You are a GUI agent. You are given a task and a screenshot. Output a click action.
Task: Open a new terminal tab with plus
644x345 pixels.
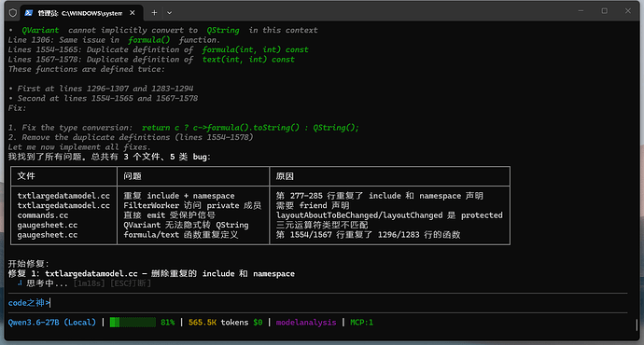(x=154, y=13)
